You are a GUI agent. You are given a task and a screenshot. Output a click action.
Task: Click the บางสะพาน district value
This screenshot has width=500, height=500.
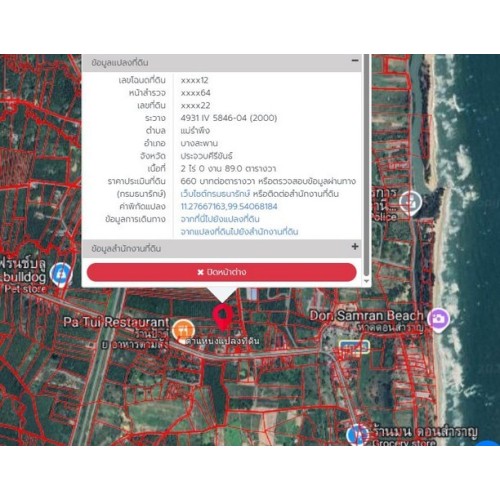(x=199, y=143)
